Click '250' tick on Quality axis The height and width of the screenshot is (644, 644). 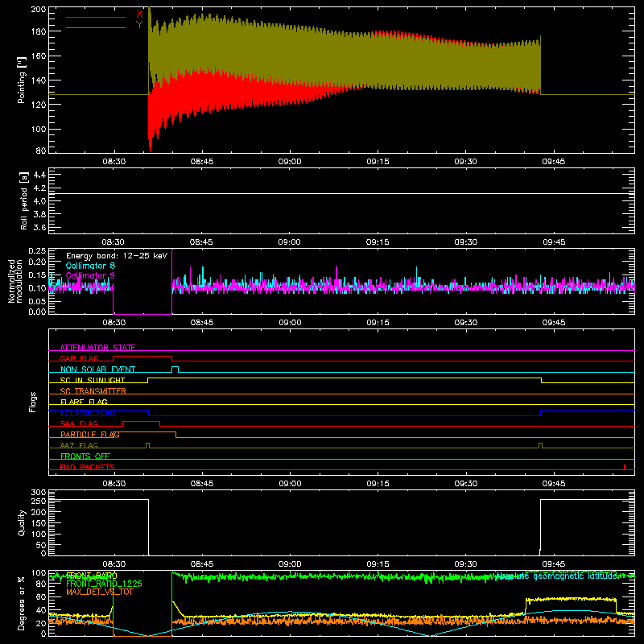[39, 501]
